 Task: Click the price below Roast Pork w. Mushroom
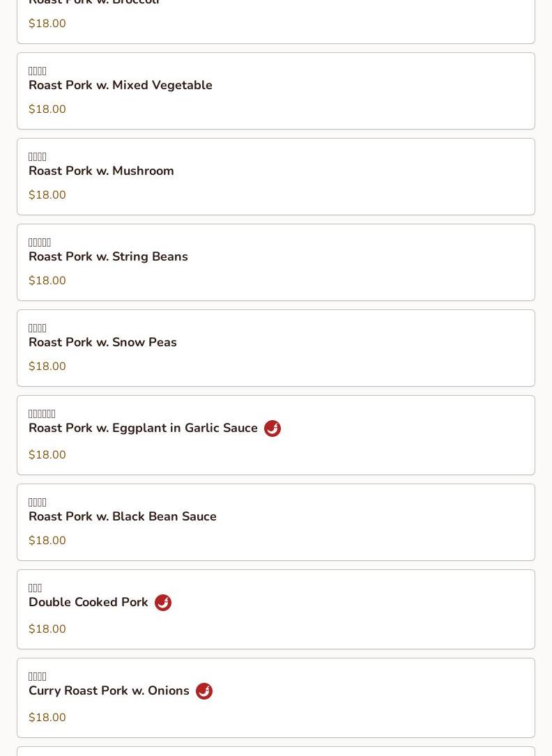pos(47,195)
